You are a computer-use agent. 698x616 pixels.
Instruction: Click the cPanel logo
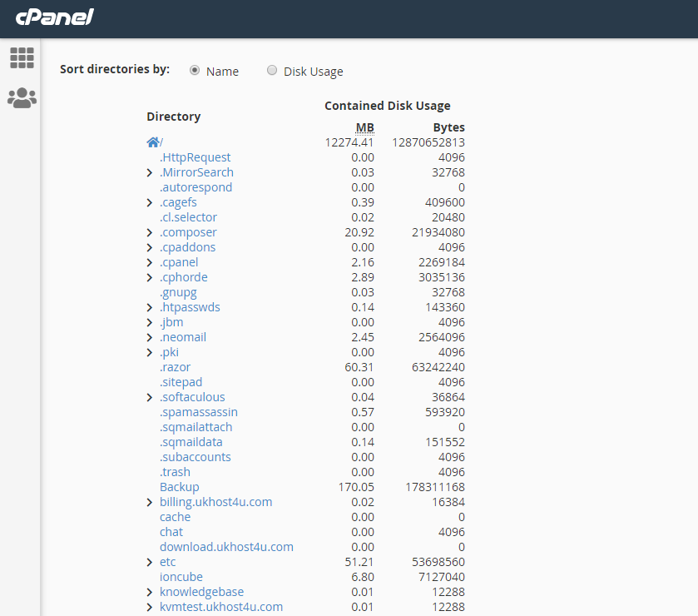pos(54,17)
